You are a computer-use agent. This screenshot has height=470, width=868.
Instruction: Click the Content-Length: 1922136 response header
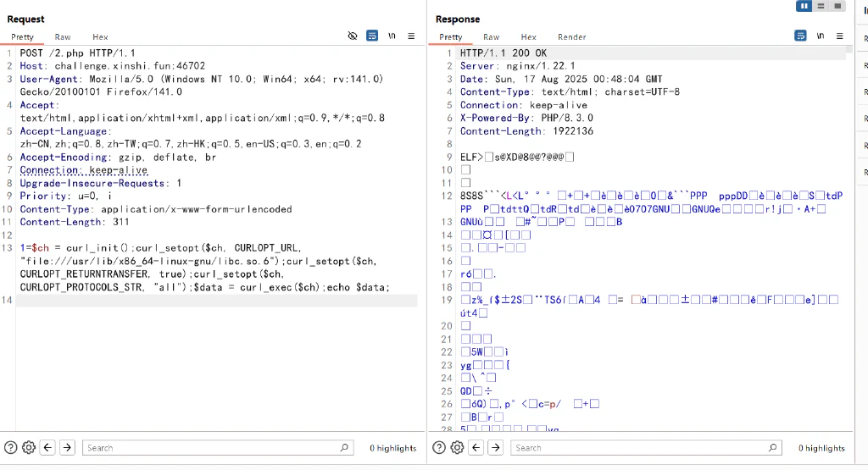coord(526,131)
